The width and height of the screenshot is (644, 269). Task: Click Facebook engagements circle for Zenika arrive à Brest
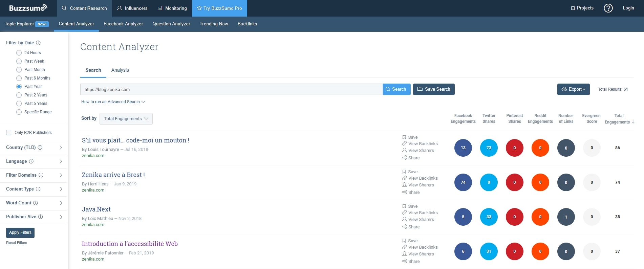pos(463,182)
